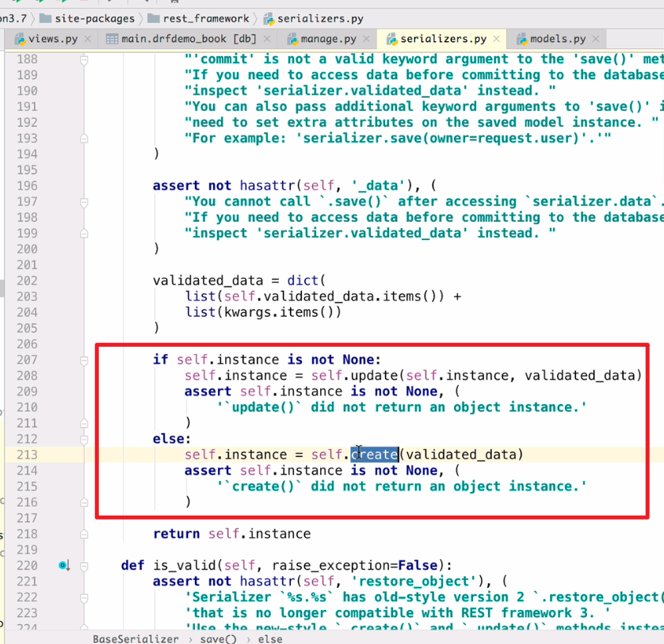This screenshot has width=664, height=644.
Task: Close the views.py editor tab
Action: coord(87,37)
